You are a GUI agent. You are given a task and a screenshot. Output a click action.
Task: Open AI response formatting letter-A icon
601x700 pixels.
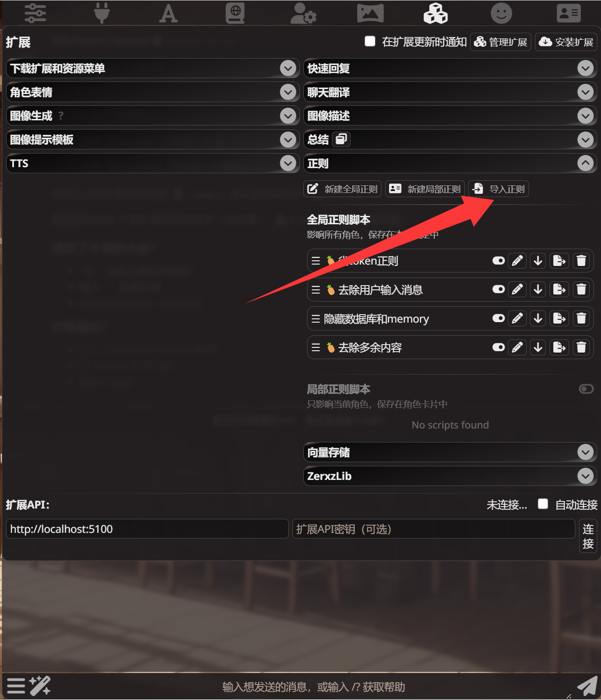coord(169,13)
